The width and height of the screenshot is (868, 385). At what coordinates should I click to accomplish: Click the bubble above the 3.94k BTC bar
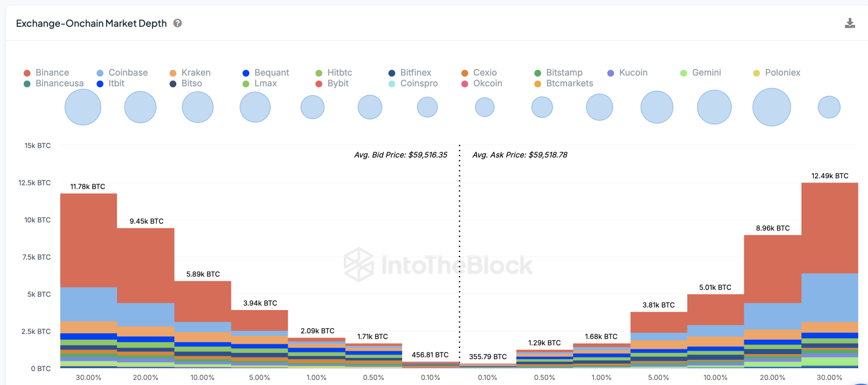point(255,107)
